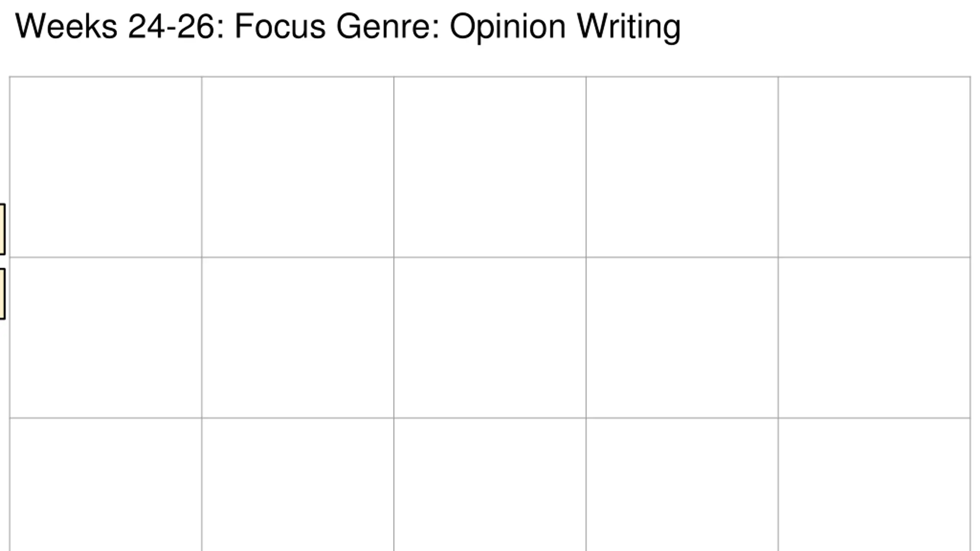Click the center cell of the table
This screenshot has width=980, height=551.
point(490,337)
